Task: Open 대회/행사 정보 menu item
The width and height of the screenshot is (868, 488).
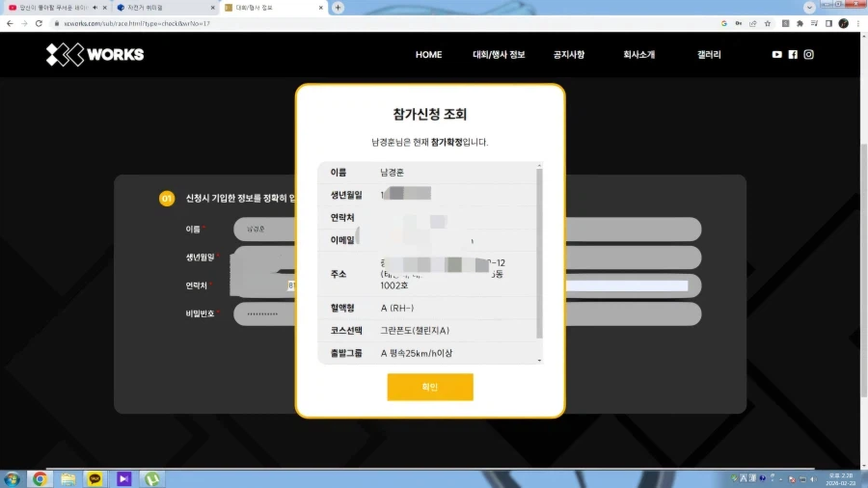Action: pyautogui.click(x=499, y=55)
